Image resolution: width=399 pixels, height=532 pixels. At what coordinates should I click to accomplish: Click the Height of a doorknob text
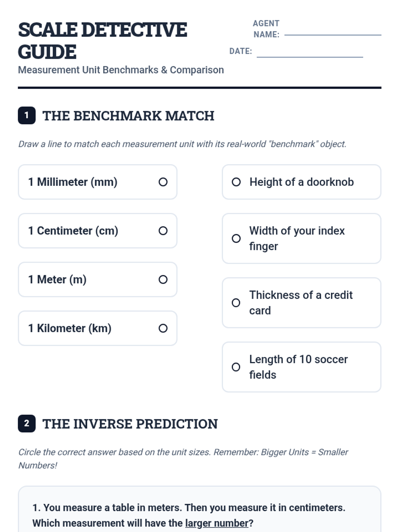pyautogui.click(x=302, y=182)
